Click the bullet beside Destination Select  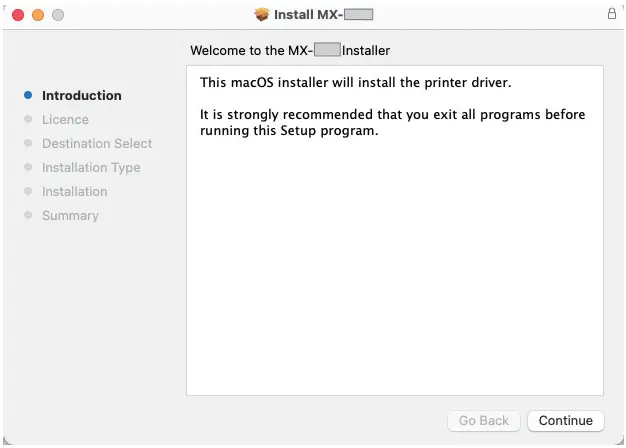coord(28,144)
